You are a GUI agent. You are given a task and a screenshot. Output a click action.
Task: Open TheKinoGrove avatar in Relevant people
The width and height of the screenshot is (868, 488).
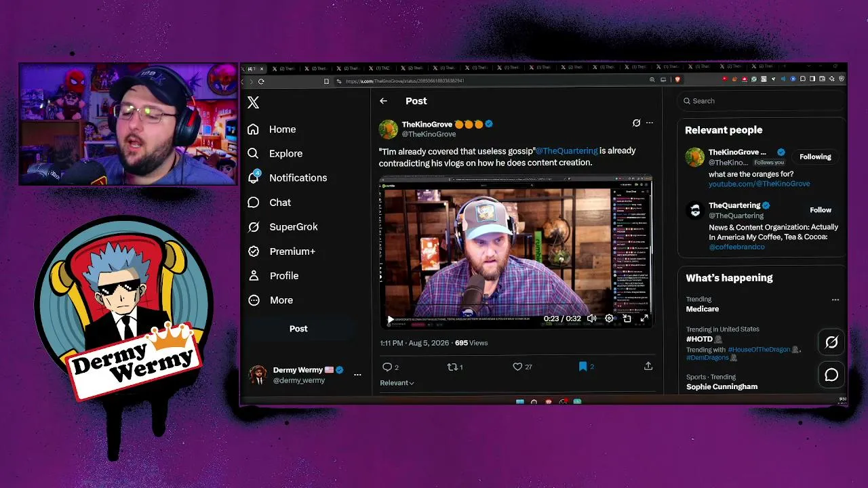coord(695,157)
